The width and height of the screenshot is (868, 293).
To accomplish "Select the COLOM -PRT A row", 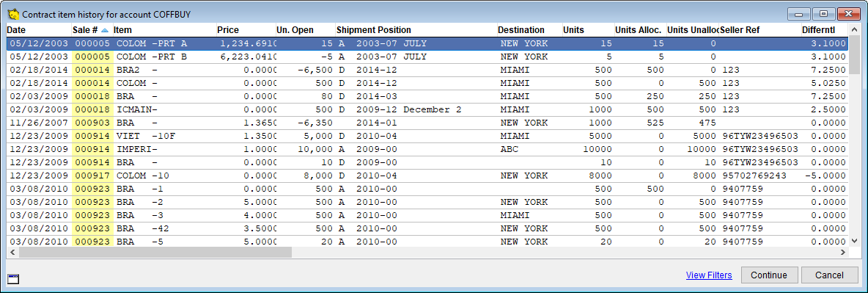I will click(427, 43).
